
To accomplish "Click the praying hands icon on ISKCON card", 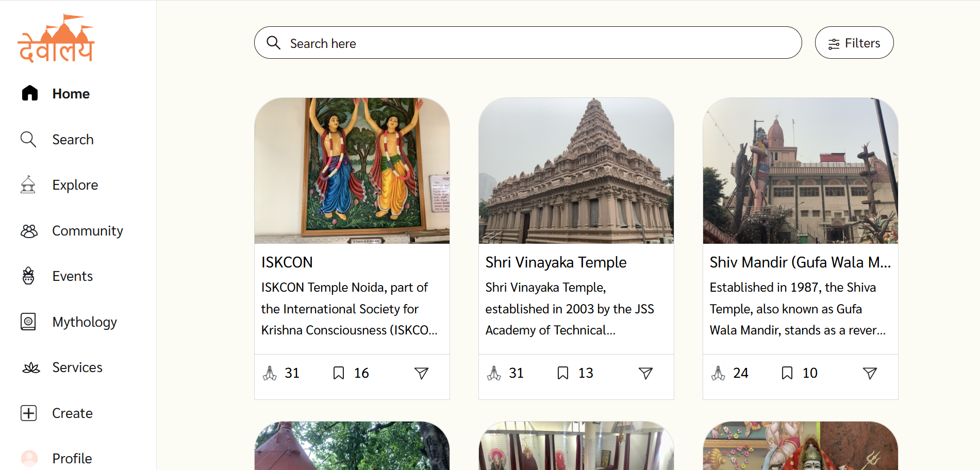I will coord(270,373).
